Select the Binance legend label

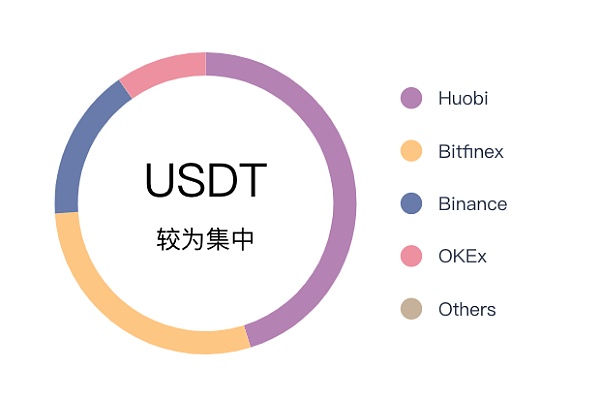pyautogui.click(x=473, y=204)
